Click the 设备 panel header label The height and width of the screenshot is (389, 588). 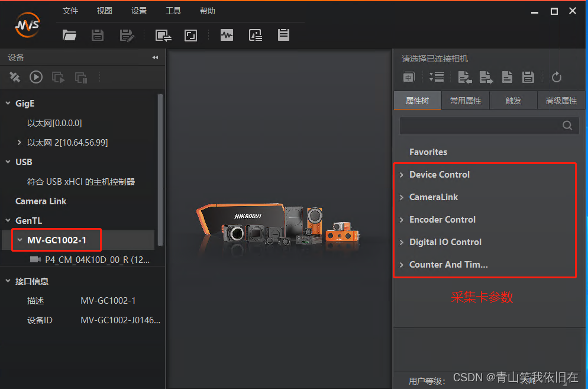coord(16,57)
